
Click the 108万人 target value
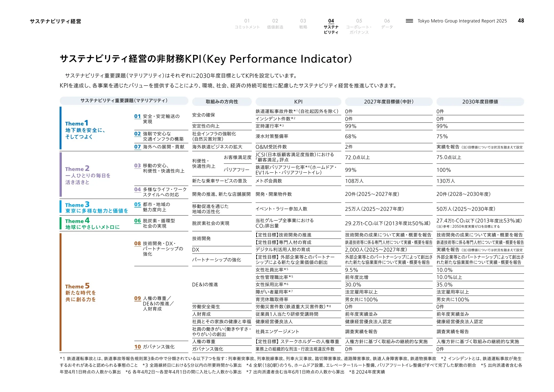coord(354,181)
